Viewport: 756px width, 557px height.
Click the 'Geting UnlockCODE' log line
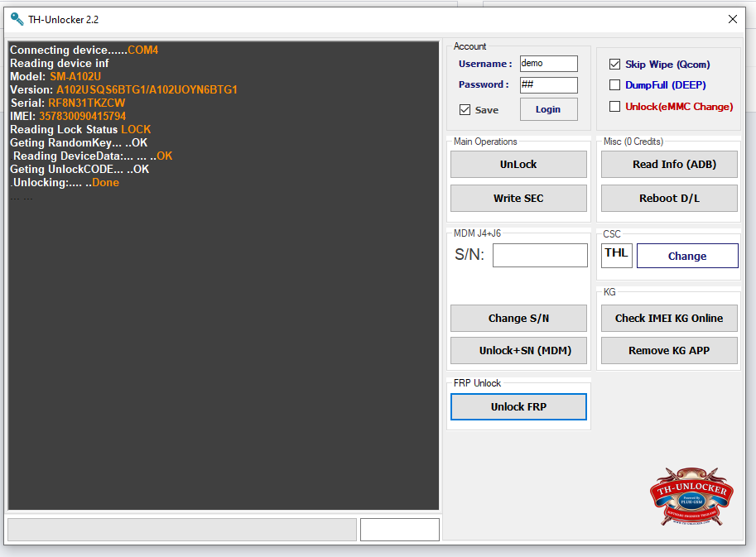pyautogui.click(x=79, y=169)
